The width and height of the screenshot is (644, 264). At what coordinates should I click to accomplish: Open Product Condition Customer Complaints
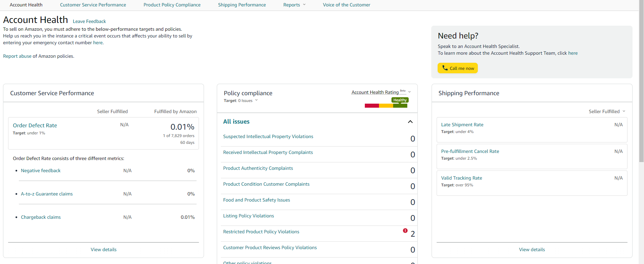pyautogui.click(x=266, y=184)
